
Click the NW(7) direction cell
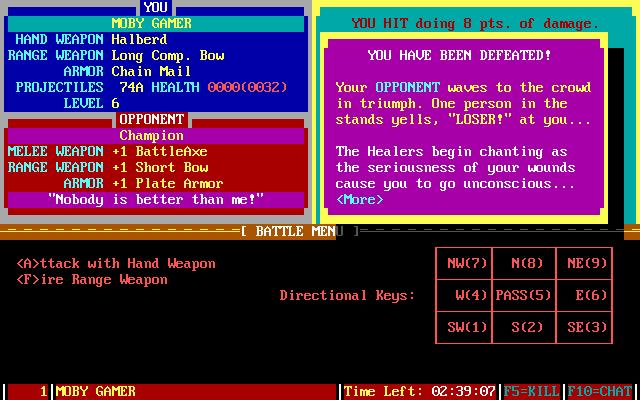click(464, 263)
